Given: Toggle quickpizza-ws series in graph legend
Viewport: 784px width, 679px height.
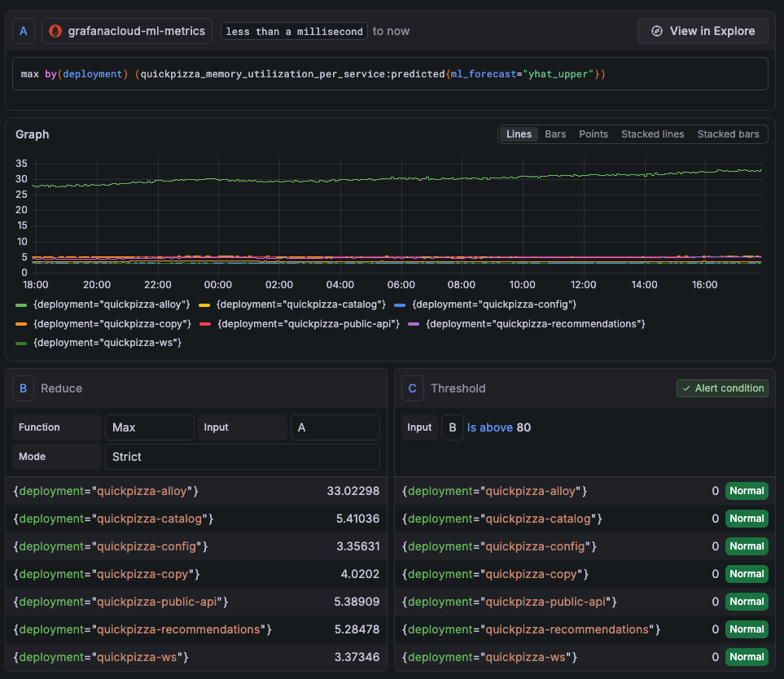Looking at the screenshot, I should coord(107,343).
